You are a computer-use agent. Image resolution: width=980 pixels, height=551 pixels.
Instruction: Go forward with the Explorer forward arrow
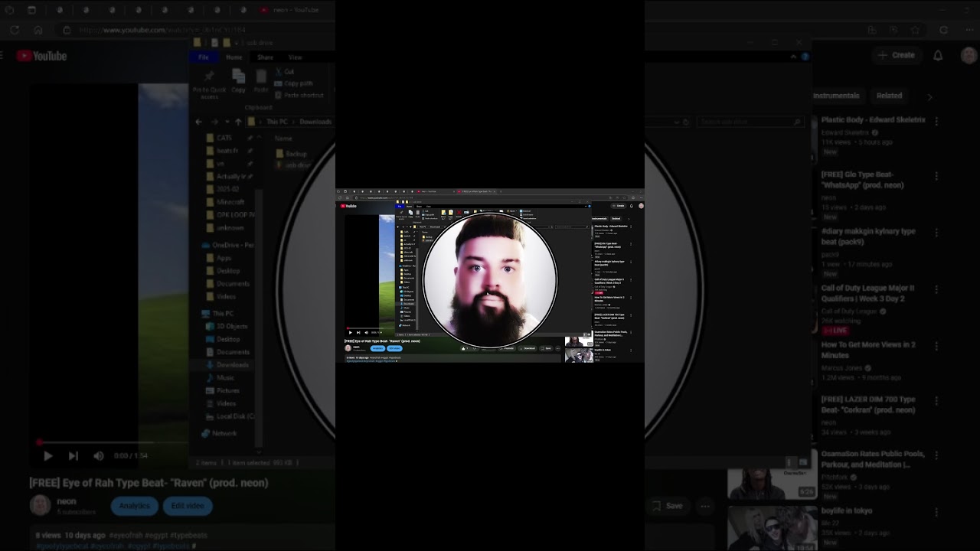[x=214, y=122]
